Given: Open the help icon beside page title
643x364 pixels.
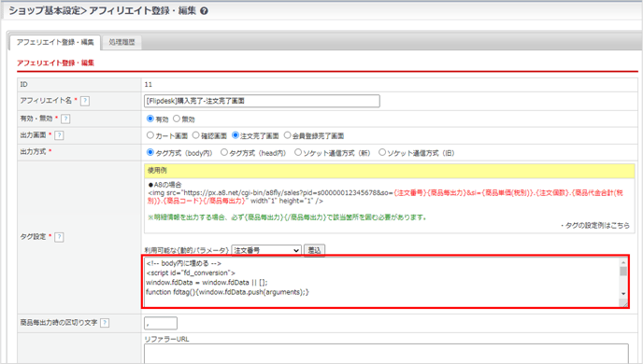Looking at the screenshot, I should [x=205, y=11].
